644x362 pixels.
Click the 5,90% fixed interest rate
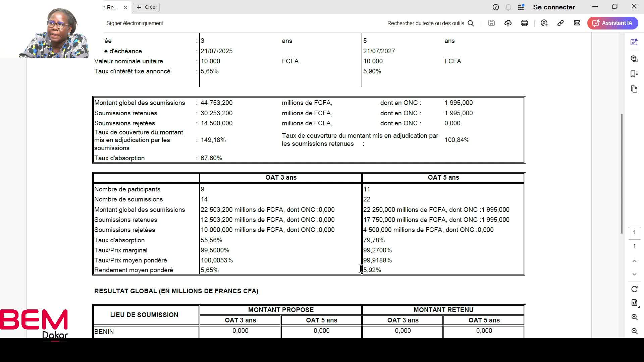tap(372, 71)
